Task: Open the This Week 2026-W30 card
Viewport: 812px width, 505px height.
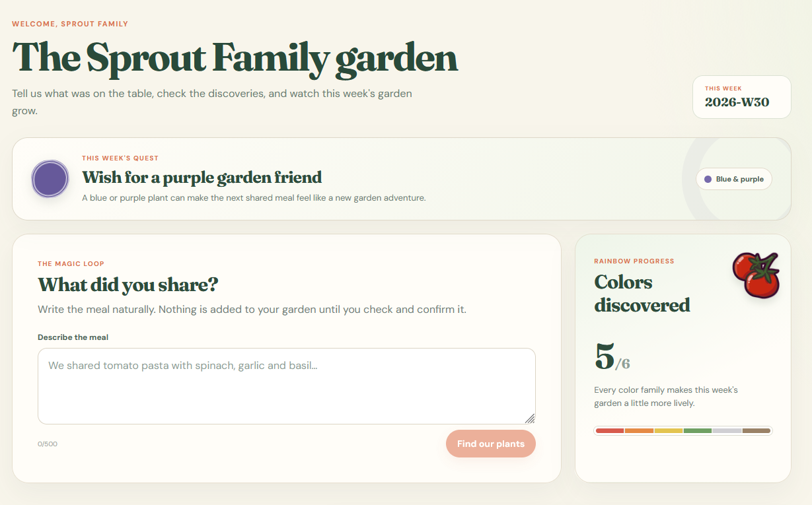Action: [742, 97]
